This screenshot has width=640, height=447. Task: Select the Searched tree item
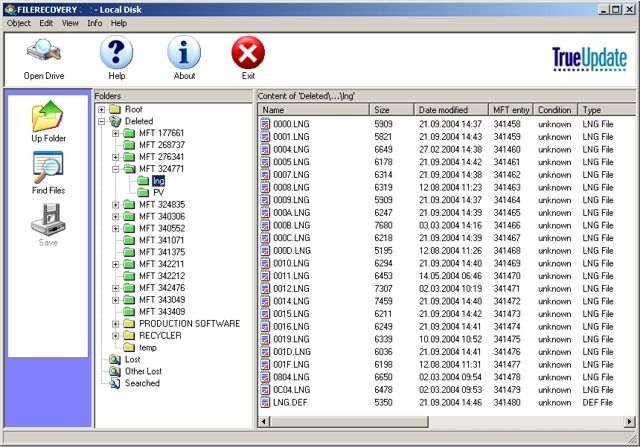click(141, 383)
